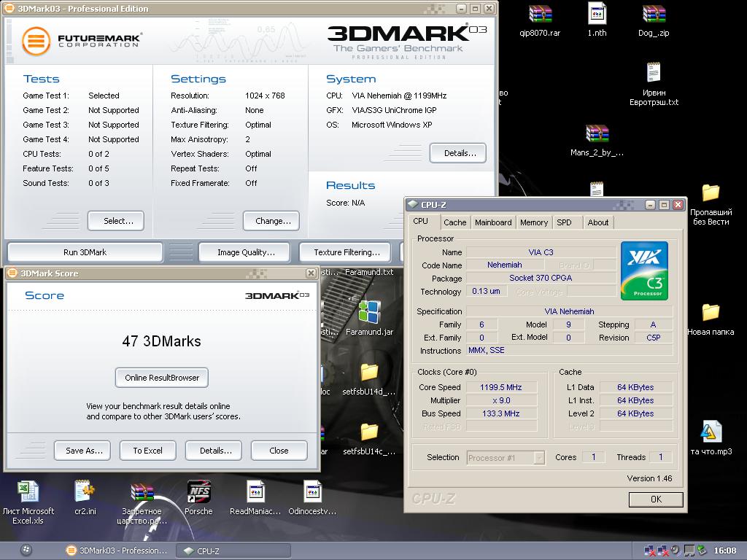Click the 3DMark03 main window title bar icon
The image size is (747, 560).
pyautogui.click(x=9, y=8)
